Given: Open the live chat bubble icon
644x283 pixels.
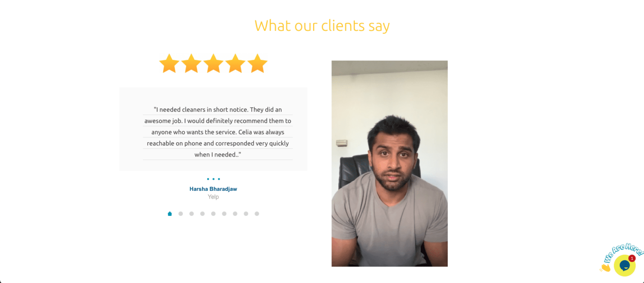Looking at the screenshot, I should coord(624,266).
